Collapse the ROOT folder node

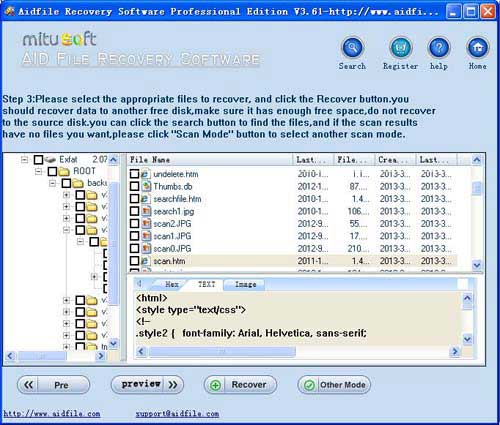[x=38, y=171]
